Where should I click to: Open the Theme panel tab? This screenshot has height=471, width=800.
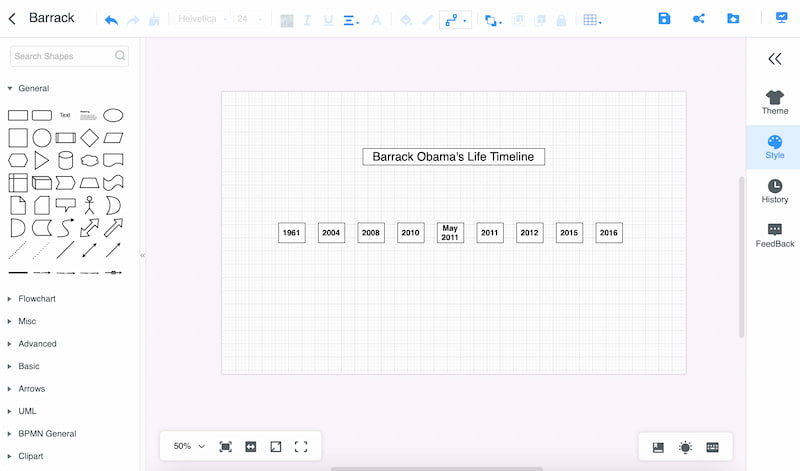774,102
